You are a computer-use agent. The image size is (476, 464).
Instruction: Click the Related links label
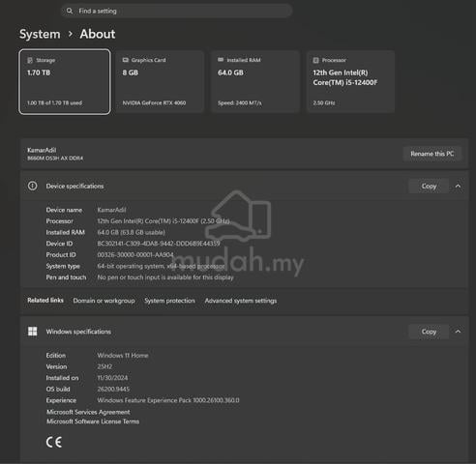click(45, 301)
